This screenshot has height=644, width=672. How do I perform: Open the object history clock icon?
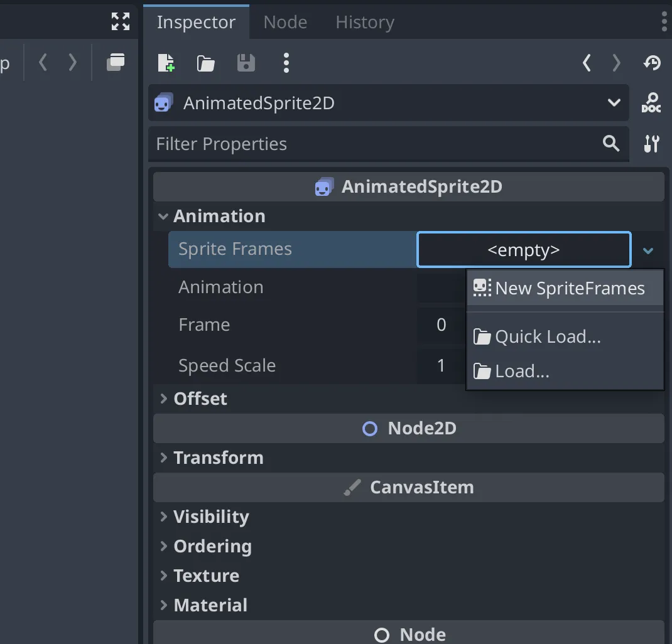[652, 63]
